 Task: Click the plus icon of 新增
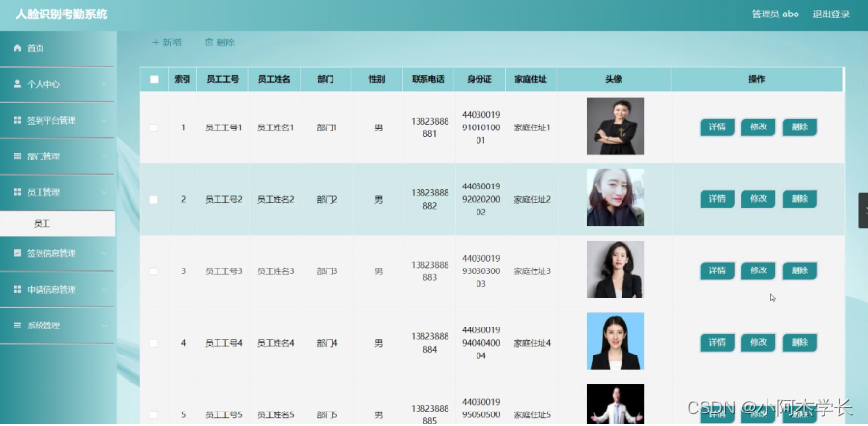pos(156,43)
